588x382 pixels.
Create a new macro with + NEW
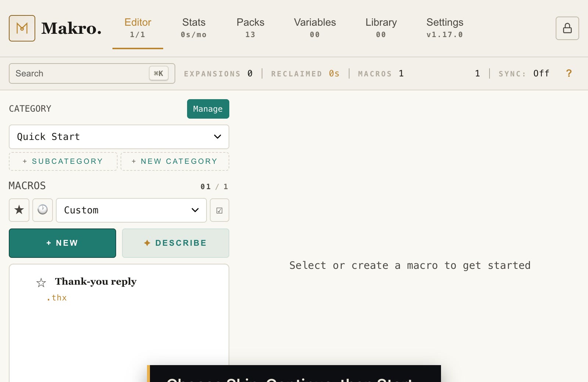tap(62, 243)
